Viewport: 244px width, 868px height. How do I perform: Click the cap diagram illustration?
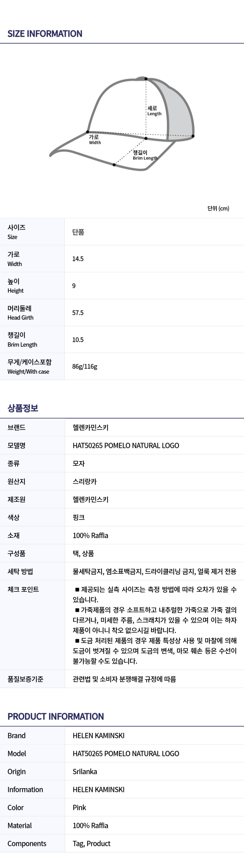(x=122, y=124)
